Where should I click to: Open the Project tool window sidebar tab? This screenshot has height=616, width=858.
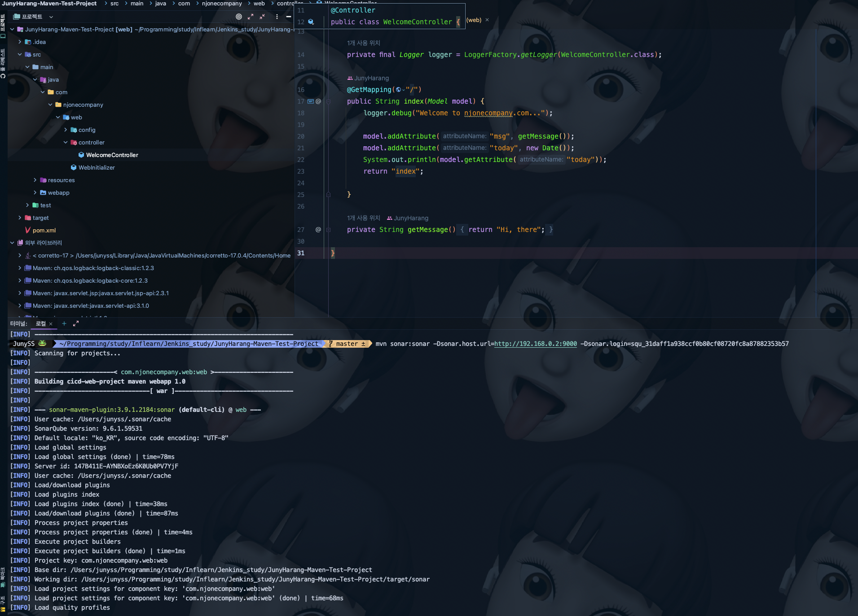point(3,25)
